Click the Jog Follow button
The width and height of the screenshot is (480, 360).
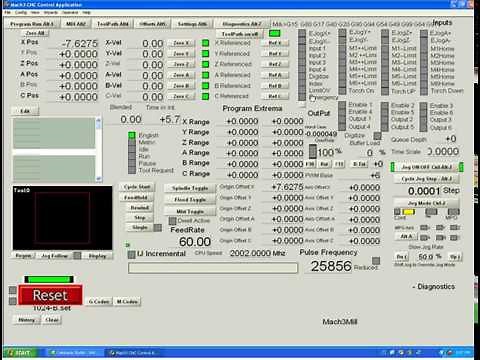[x=54, y=256]
